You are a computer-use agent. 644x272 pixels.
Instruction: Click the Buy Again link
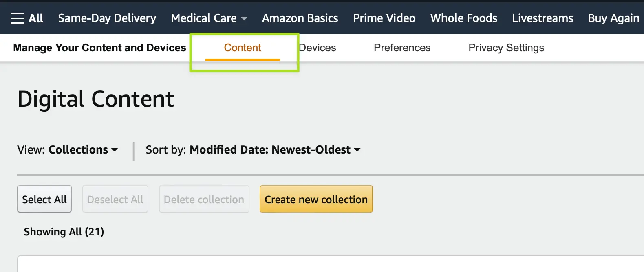(x=613, y=18)
